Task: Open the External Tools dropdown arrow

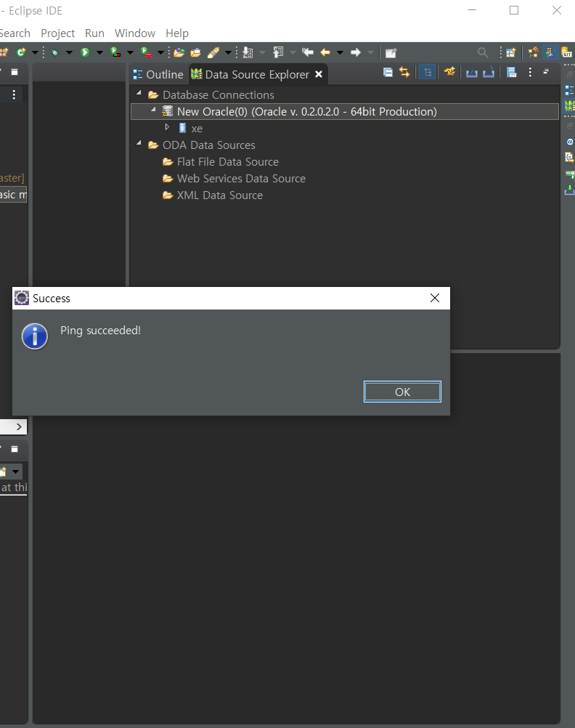Action: pos(160,52)
